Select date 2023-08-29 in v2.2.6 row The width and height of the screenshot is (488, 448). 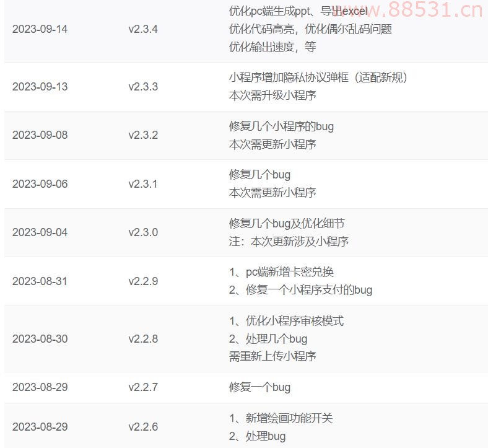click(x=40, y=427)
